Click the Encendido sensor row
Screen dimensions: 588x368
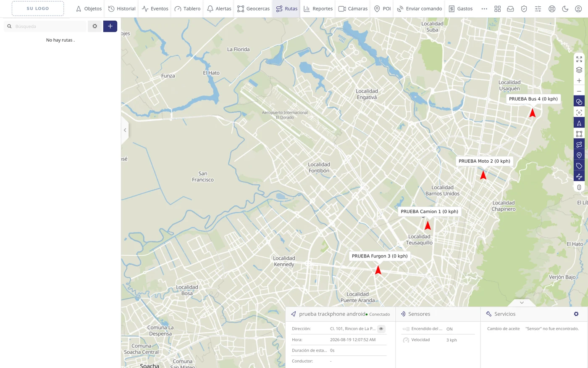[438, 329]
